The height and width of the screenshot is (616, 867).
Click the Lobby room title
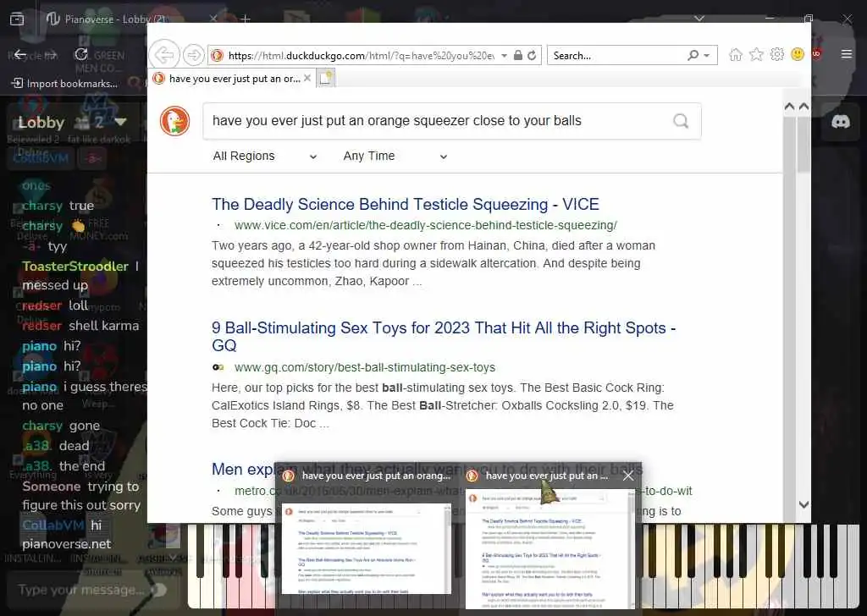[x=41, y=122]
